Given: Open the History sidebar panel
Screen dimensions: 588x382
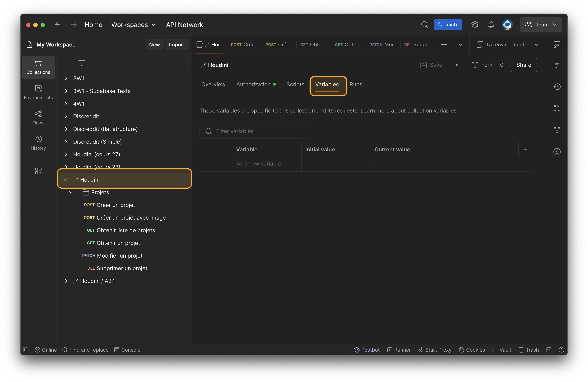Looking at the screenshot, I should [x=38, y=143].
